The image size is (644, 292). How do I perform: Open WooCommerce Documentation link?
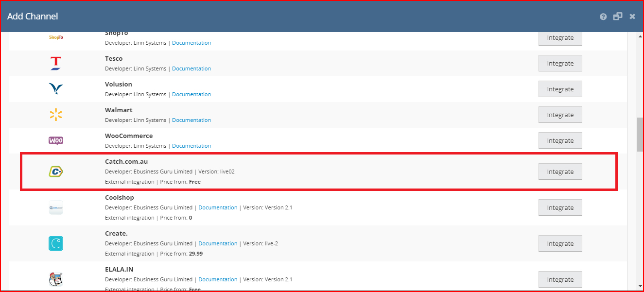[191, 146]
